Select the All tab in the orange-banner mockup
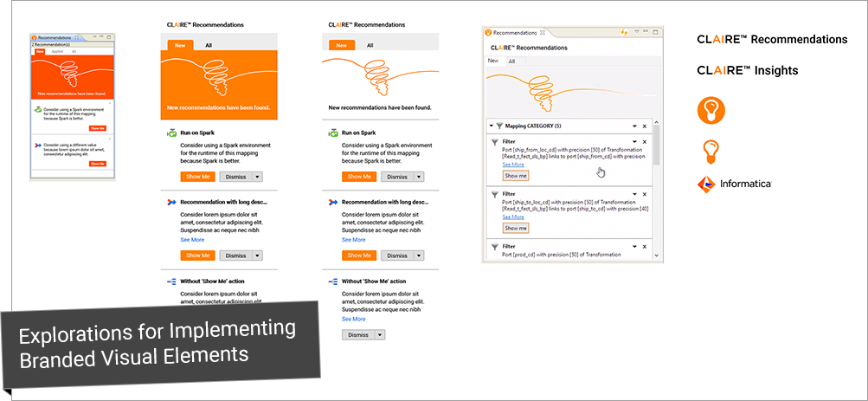868x401 pixels. pos(209,45)
